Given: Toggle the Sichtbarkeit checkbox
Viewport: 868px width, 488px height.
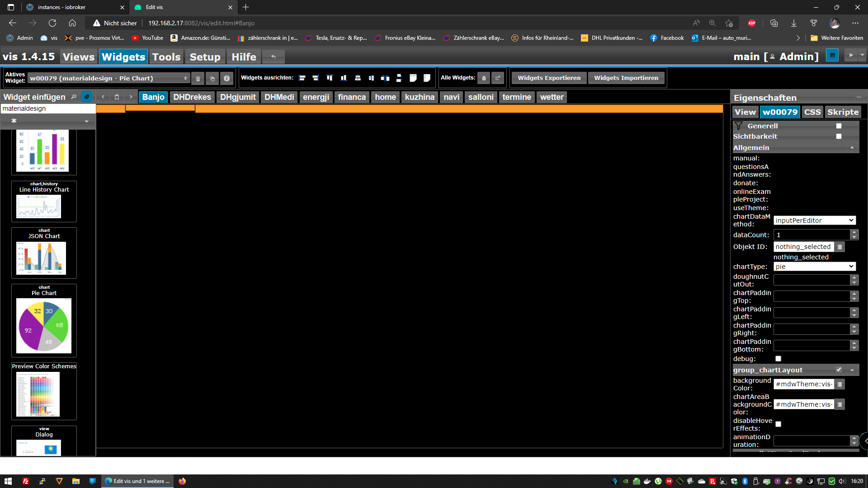Looking at the screenshot, I should click(839, 136).
